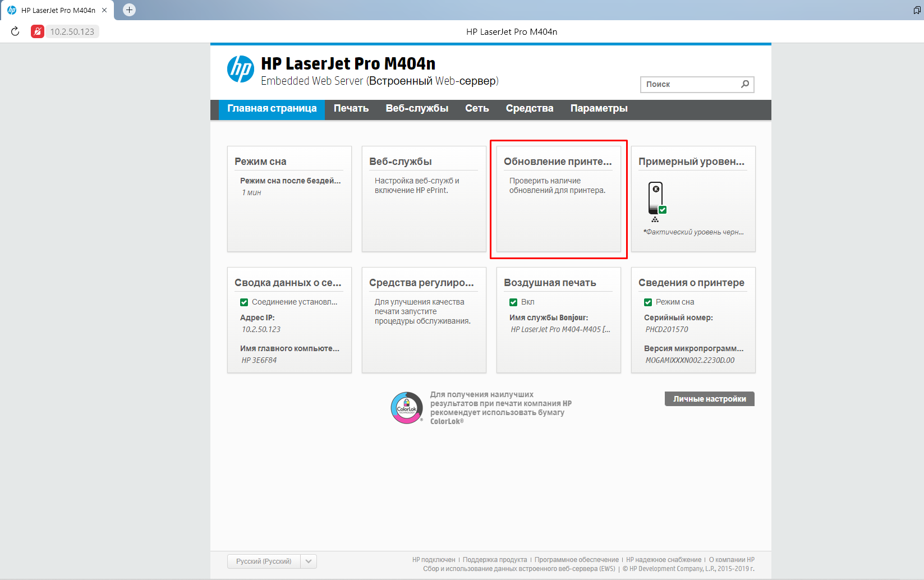Open the Обновление принтера card
This screenshot has height=580, width=924.
pos(559,199)
